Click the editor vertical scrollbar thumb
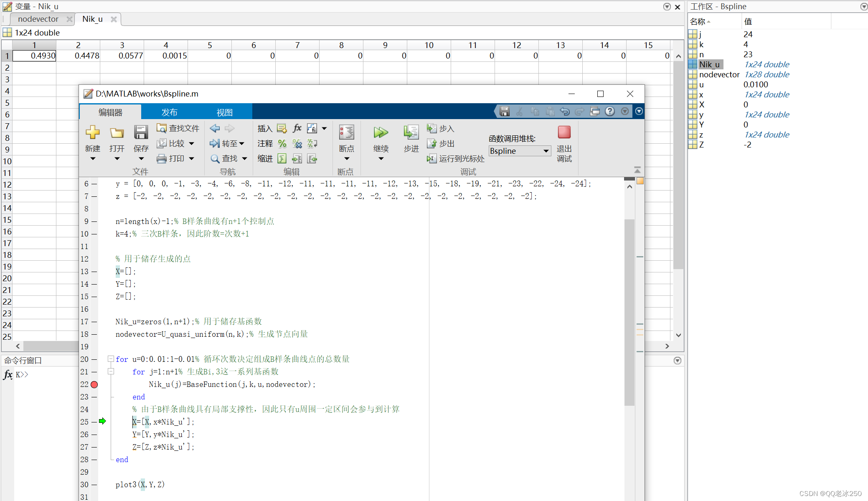Viewport: 868px width, 501px height. coord(629,312)
